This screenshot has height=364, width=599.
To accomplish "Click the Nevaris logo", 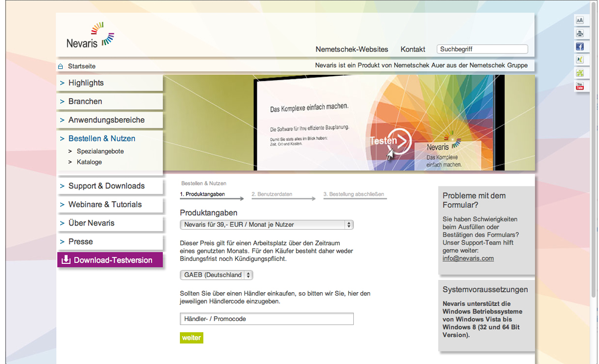I will click(x=90, y=35).
